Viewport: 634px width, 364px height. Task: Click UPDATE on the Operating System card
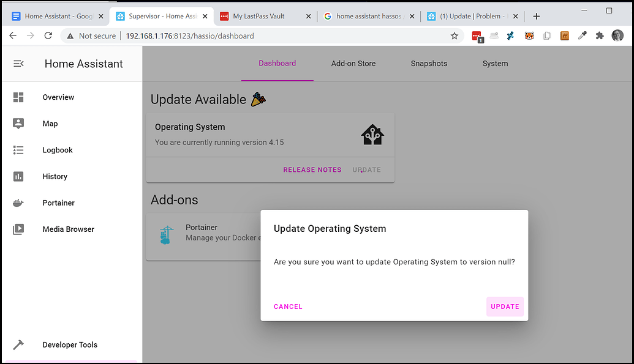(x=366, y=169)
